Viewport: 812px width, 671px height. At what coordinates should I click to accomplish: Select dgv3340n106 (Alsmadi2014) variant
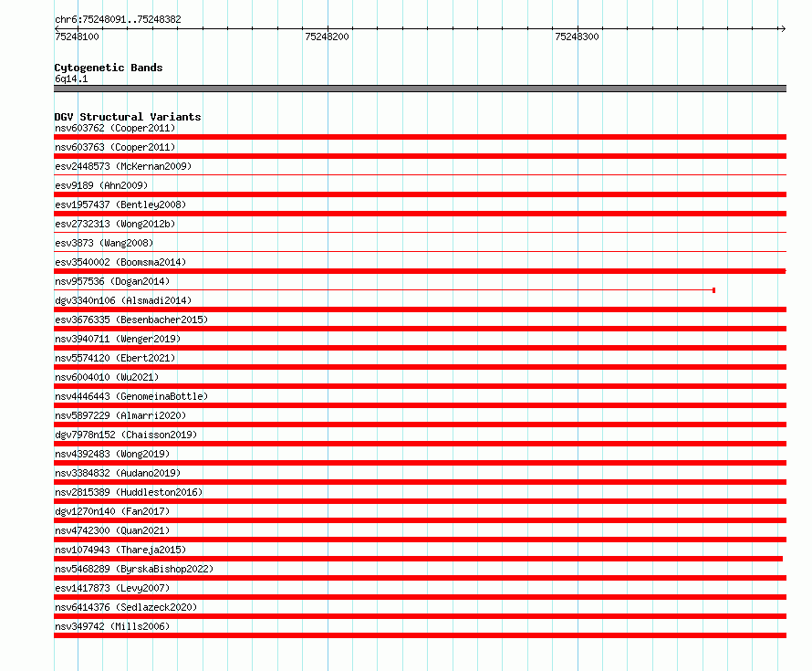pyautogui.click(x=123, y=300)
